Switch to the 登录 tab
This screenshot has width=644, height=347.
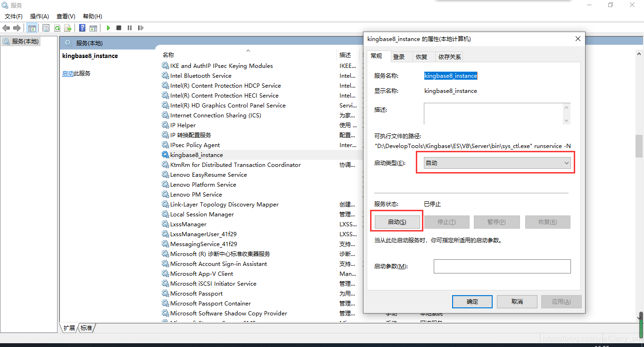point(399,57)
